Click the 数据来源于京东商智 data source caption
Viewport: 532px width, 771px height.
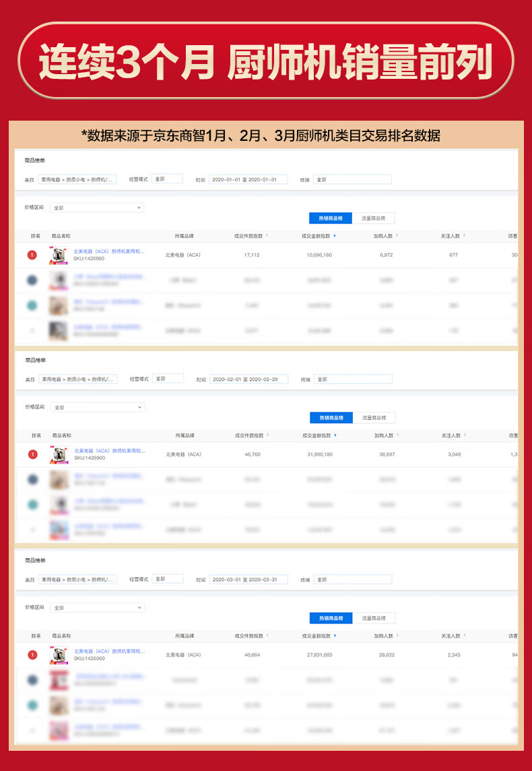(261, 135)
